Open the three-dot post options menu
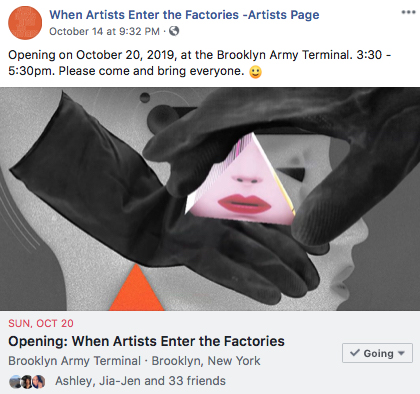The height and width of the screenshot is (394, 420). pyautogui.click(x=408, y=12)
